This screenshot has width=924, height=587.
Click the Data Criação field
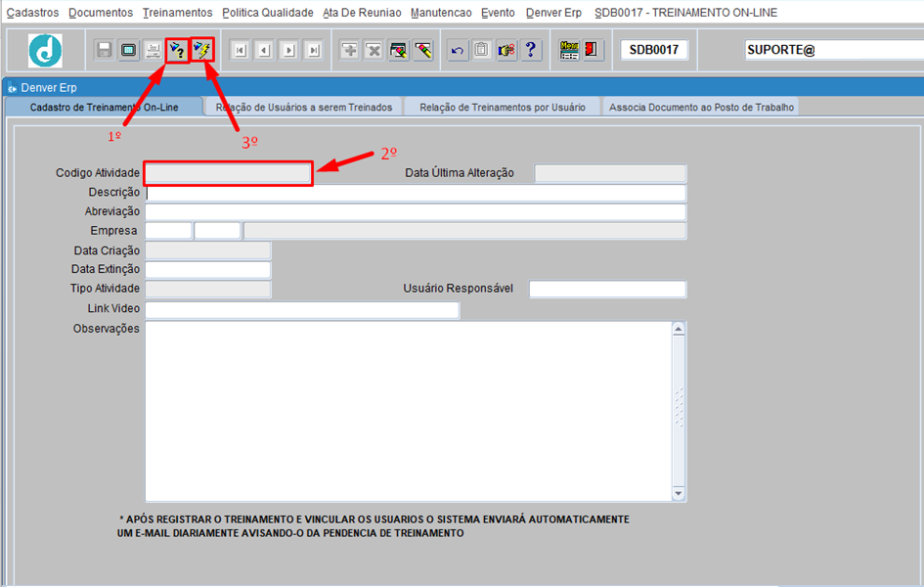208,250
